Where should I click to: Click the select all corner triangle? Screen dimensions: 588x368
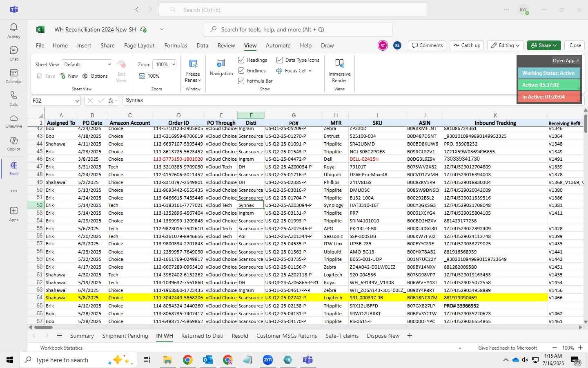coord(41,115)
